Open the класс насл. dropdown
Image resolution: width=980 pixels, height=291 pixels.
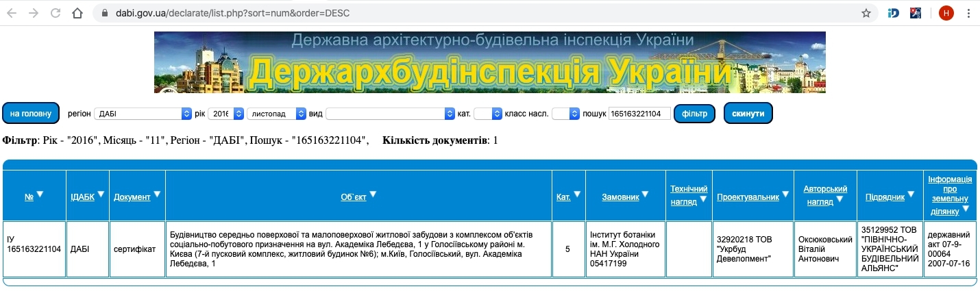click(x=565, y=114)
